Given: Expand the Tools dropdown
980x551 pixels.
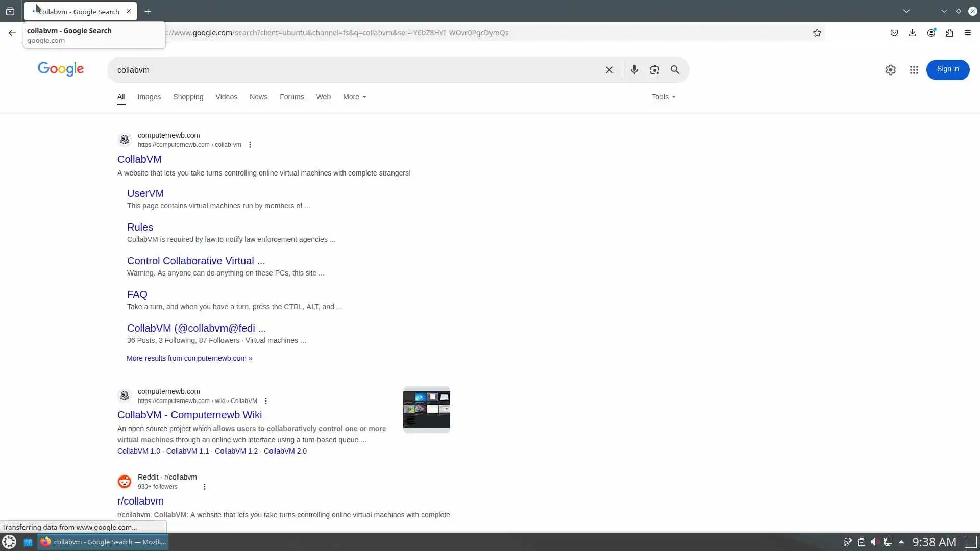Looking at the screenshot, I should click(x=663, y=97).
